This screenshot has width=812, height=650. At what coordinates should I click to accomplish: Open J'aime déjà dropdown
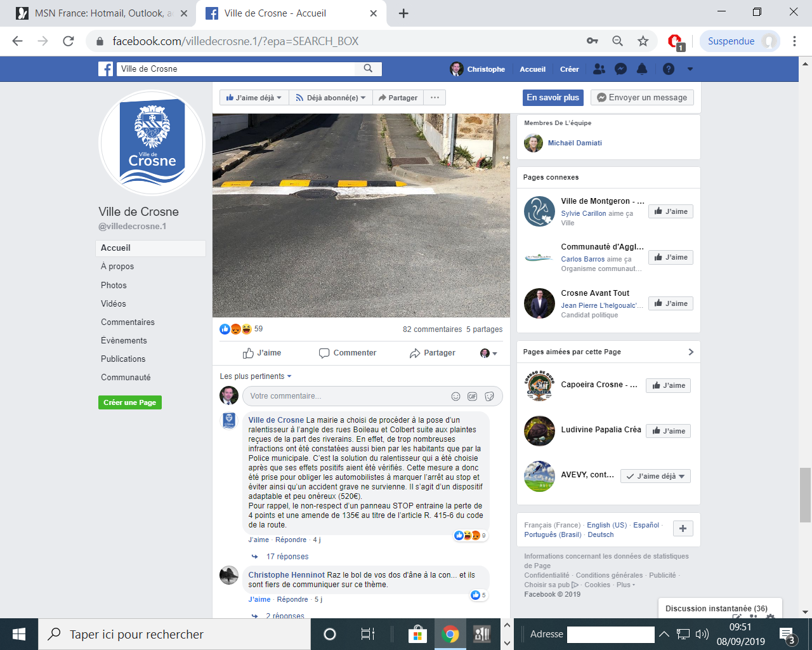pyautogui.click(x=254, y=98)
